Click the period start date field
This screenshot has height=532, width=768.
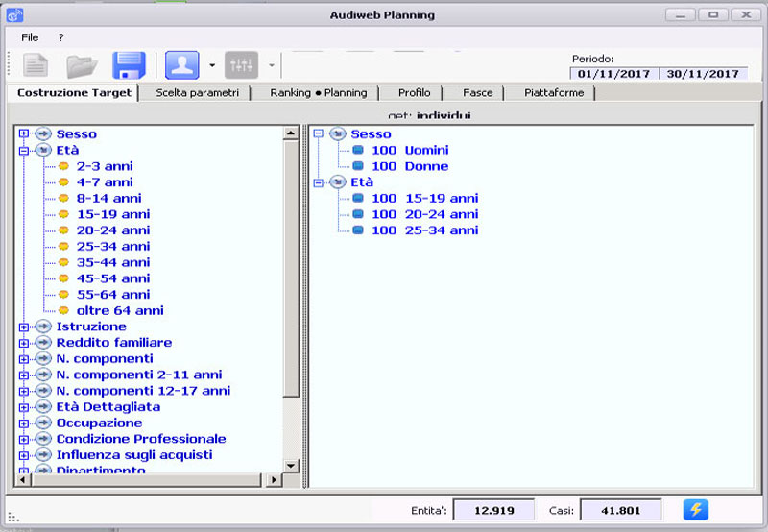pos(614,74)
